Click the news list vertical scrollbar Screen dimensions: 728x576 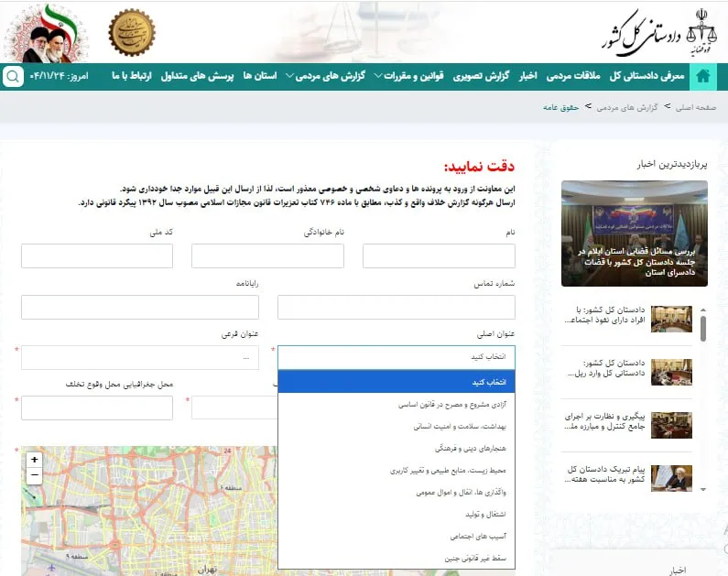click(x=703, y=328)
